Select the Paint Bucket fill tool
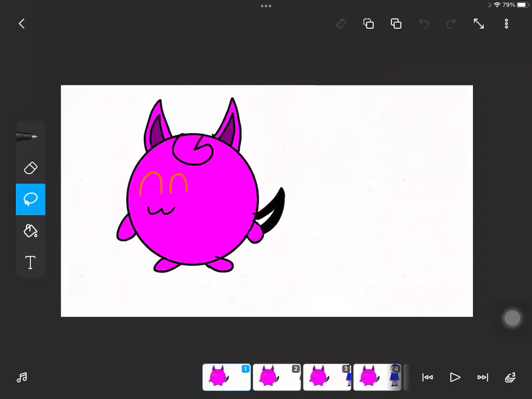The image size is (532, 399). tap(31, 231)
